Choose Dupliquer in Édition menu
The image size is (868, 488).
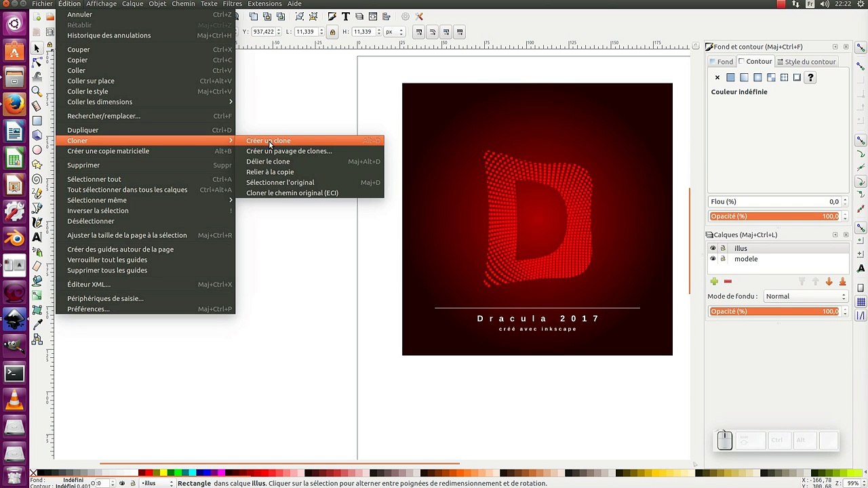(x=146, y=130)
